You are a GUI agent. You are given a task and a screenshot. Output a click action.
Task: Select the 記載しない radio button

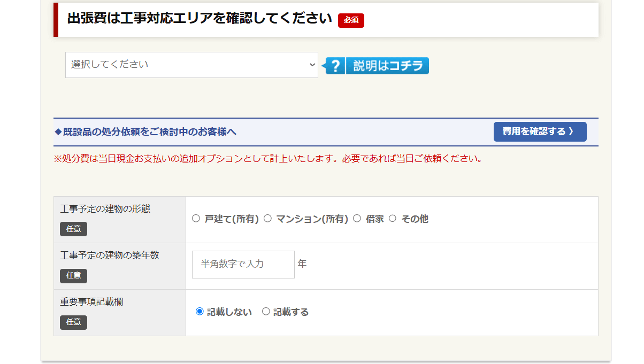pyautogui.click(x=200, y=312)
